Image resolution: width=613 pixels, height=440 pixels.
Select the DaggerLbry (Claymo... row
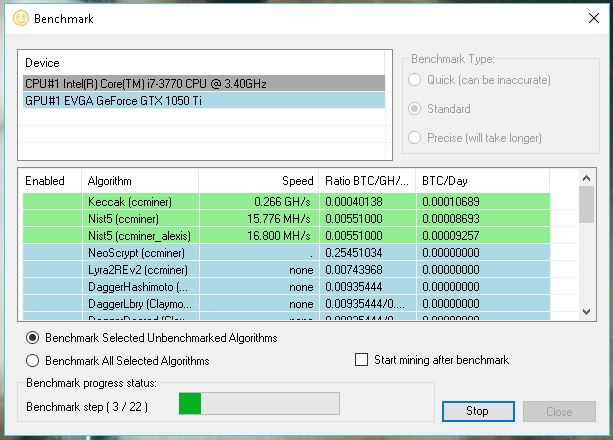(x=286, y=304)
